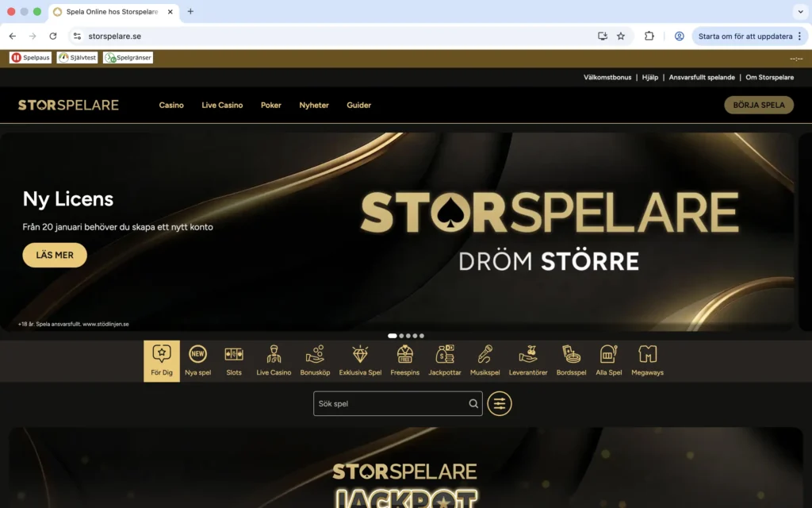
Task: Select the second carousel dot
Action: pos(400,336)
